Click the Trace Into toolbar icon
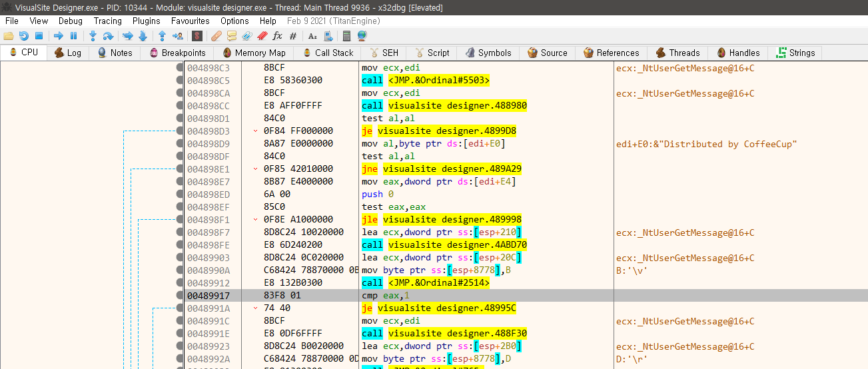Image resolution: width=868 pixels, height=369 pixels. click(x=127, y=36)
